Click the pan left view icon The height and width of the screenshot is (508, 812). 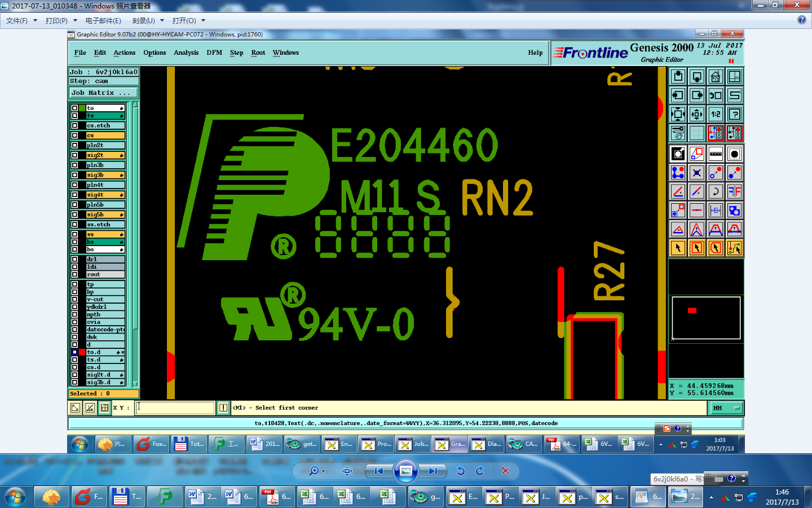678,95
